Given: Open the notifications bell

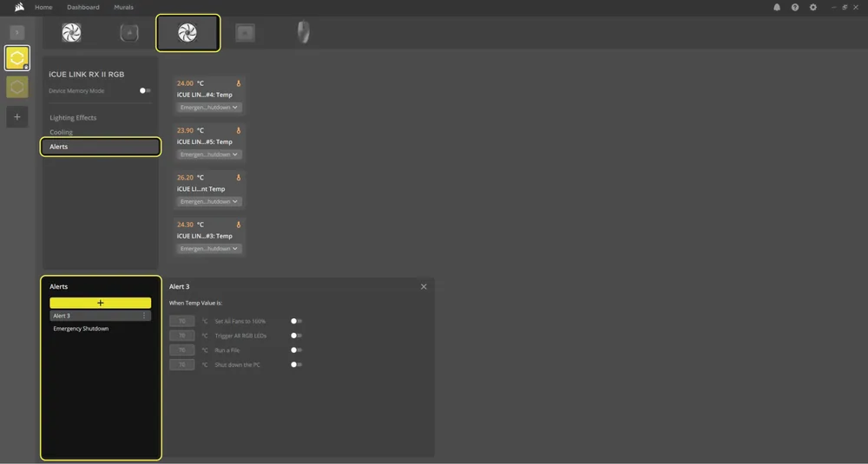Looking at the screenshot, I should 777,7.
